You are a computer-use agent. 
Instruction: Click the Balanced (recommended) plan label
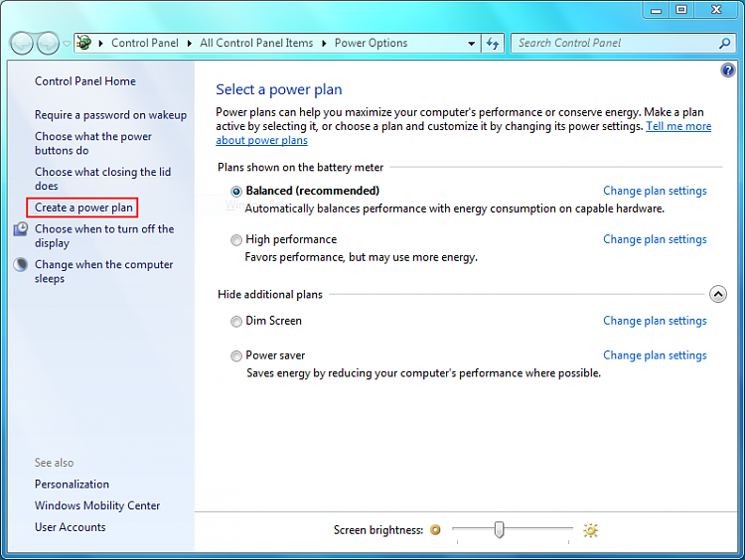tap(312, 191)
